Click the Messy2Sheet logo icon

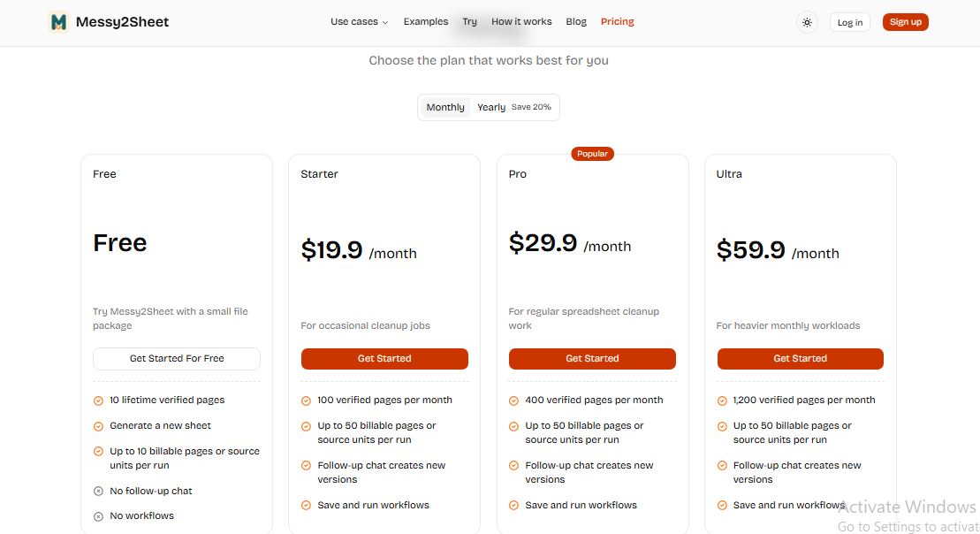point(58,22)
